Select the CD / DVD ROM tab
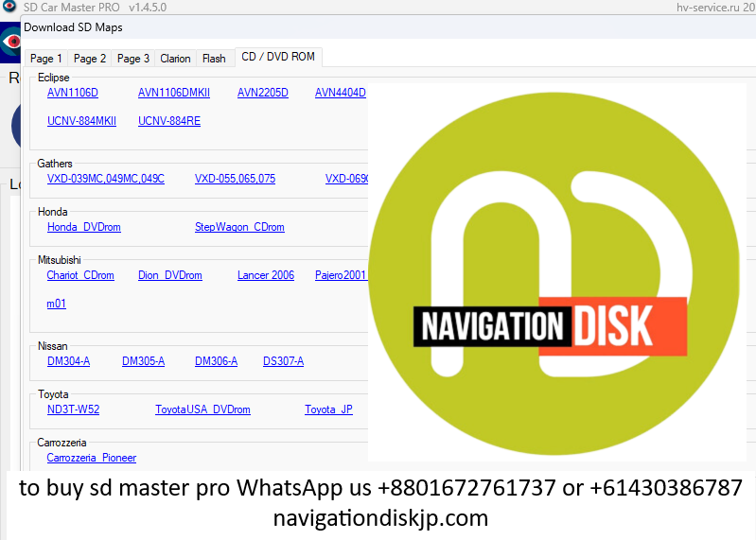 point(278,57)
